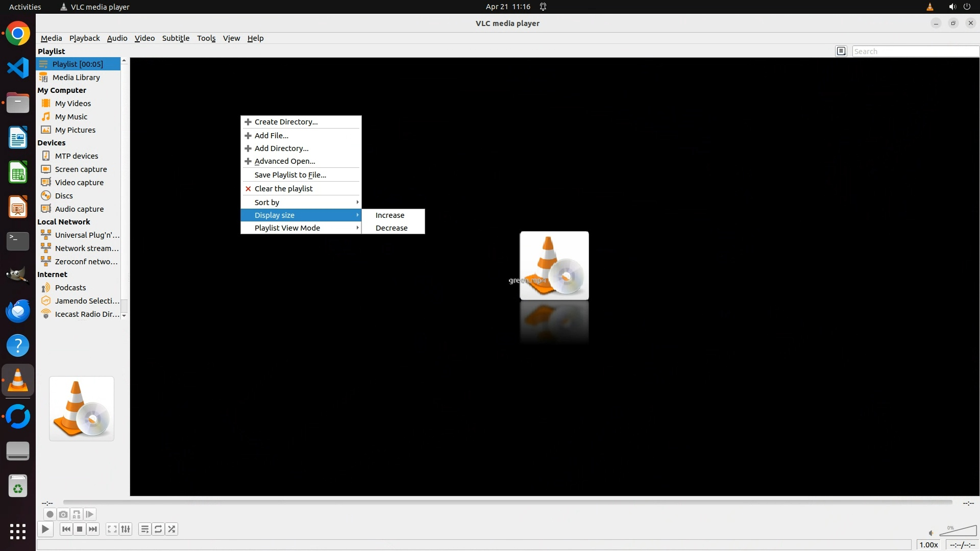This screenshot has width=980, height=551.
Task: Expand the Sort by submenu
Action: coord(301,202)
